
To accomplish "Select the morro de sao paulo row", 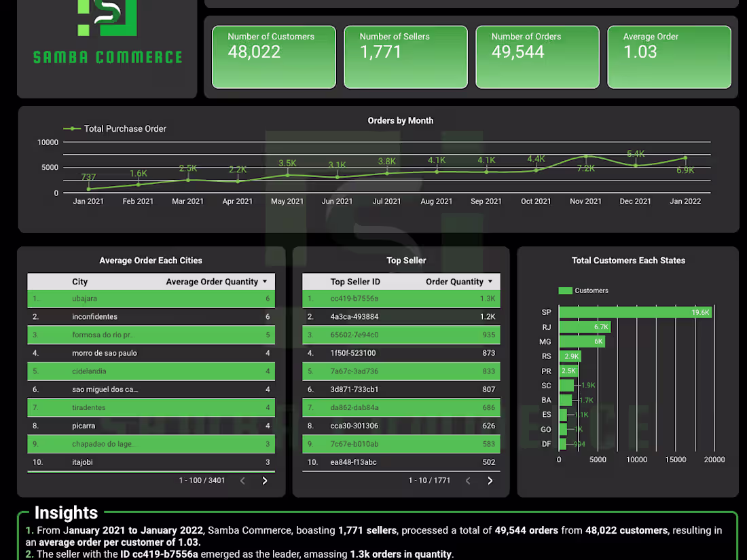I will [151, 353].
